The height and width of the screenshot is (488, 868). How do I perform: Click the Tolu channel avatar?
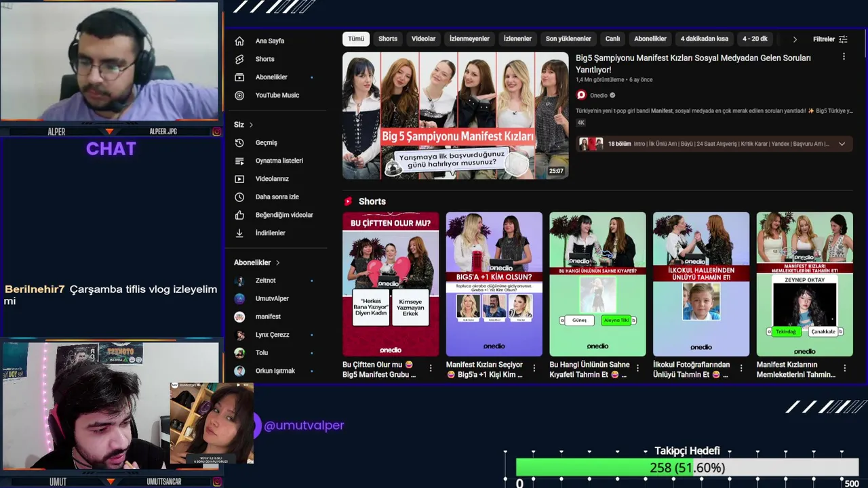coord(239,353)
